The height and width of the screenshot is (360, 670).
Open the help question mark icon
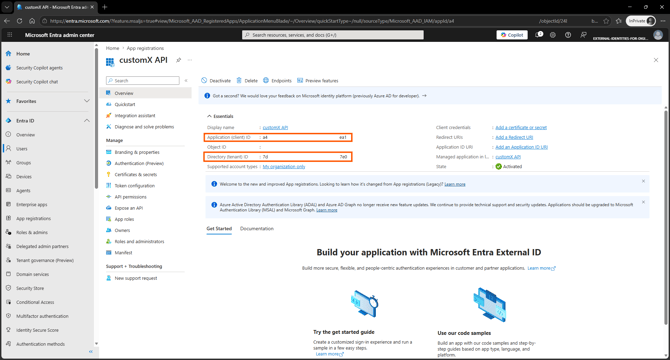pyautogui.click(x=568, y=35)
